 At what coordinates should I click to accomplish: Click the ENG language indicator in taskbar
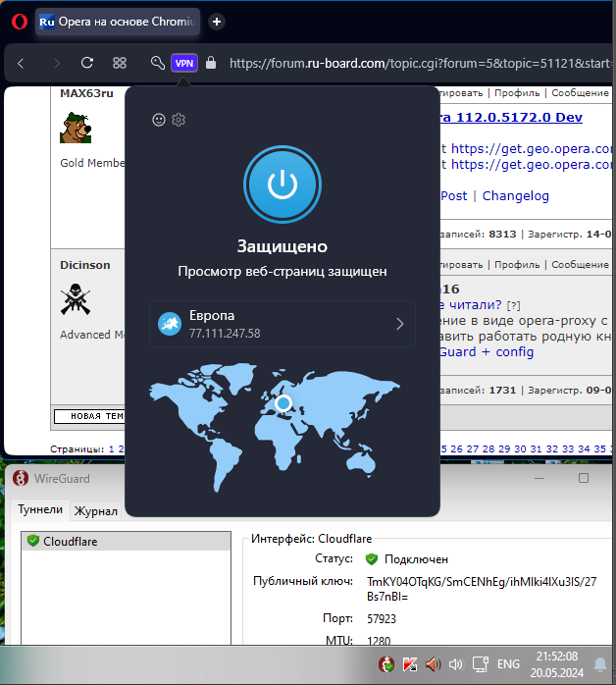508,664
